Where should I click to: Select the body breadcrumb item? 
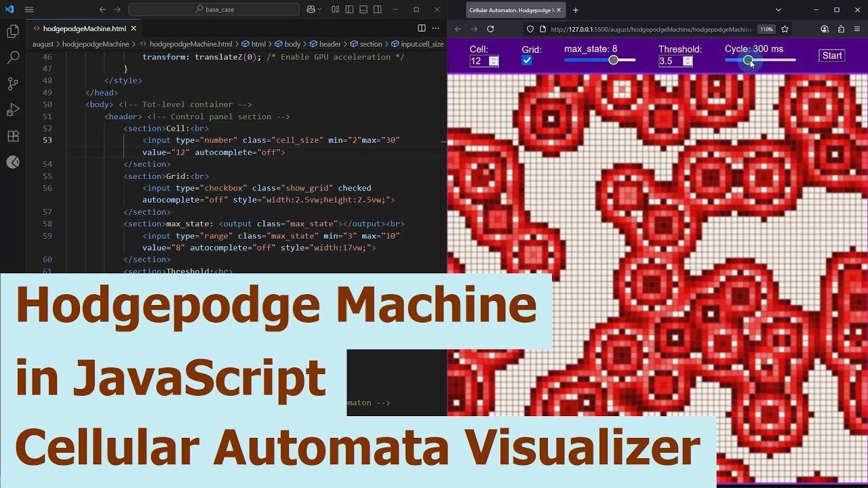(288, 44)
